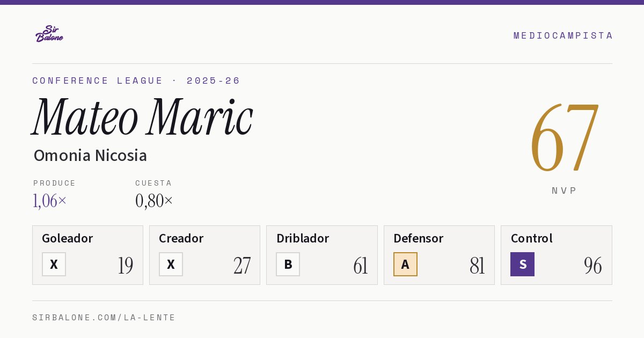The width and height of the screenshot is (644, 338).
Task: Click the Mateo Maric player name
Action: [142, 117]
